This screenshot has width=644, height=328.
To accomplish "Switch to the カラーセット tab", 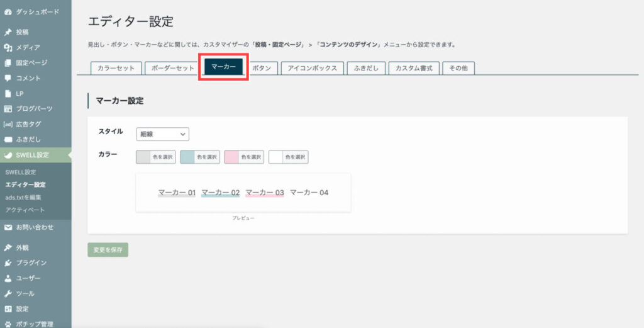I will [116, 68].
